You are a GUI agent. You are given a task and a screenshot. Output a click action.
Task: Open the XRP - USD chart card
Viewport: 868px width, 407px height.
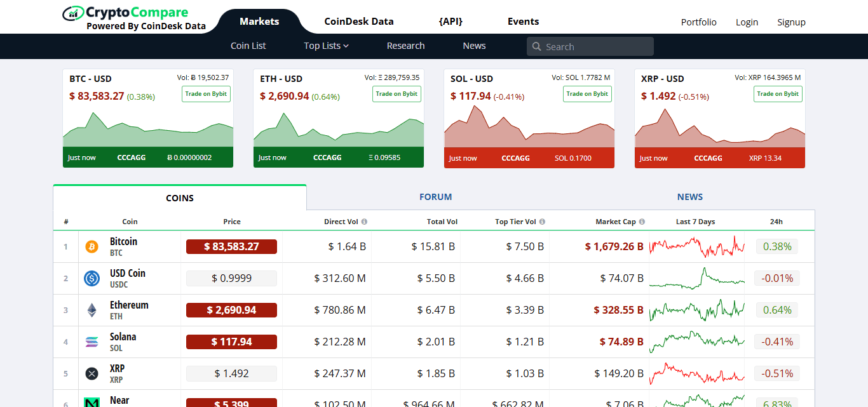click(x=720, y=119)
